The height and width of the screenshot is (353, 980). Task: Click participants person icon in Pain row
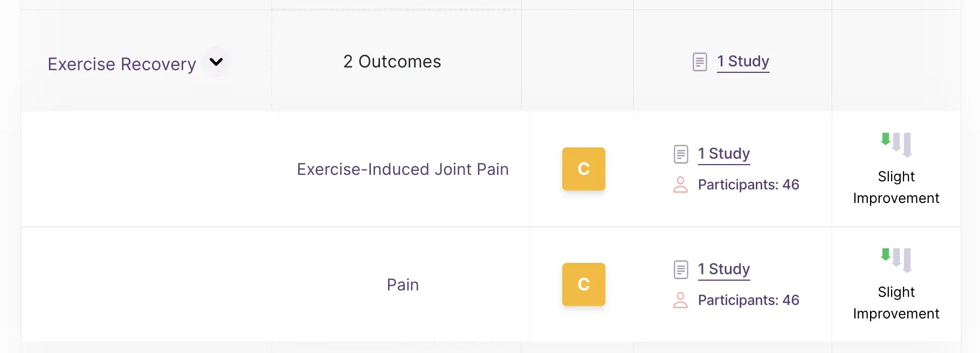point(681,300)
